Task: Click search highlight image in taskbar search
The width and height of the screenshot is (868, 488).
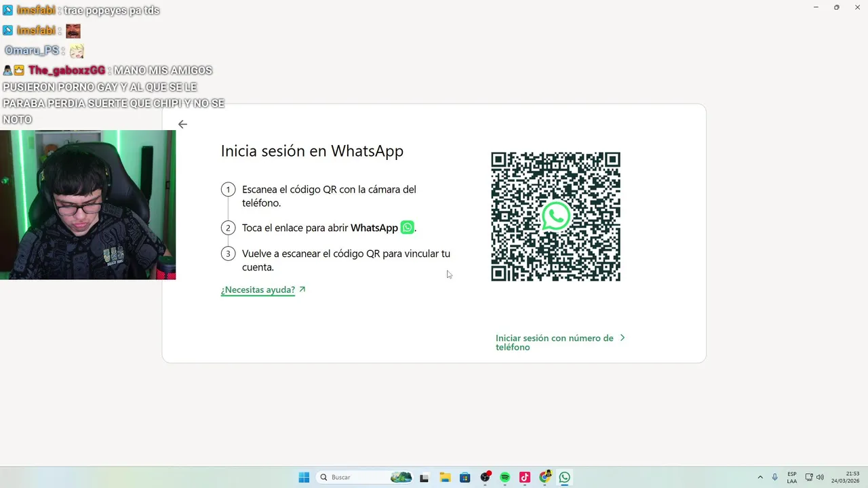Action: (401, 477)
